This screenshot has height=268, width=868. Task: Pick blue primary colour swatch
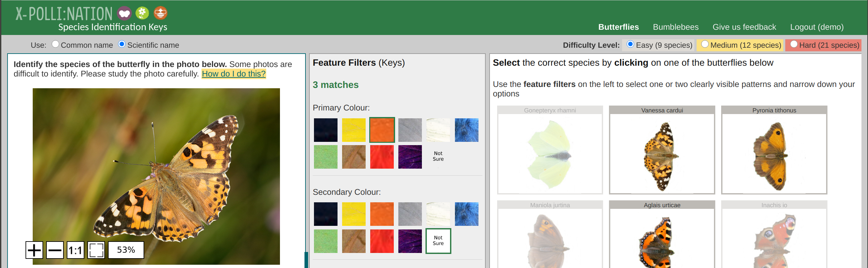tap(467, 130)
